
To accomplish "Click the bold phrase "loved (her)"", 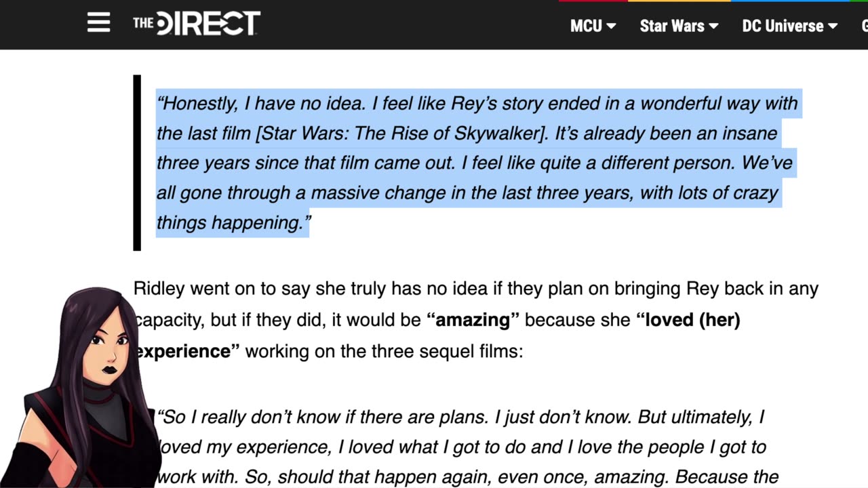I will [x=688, y=320].
